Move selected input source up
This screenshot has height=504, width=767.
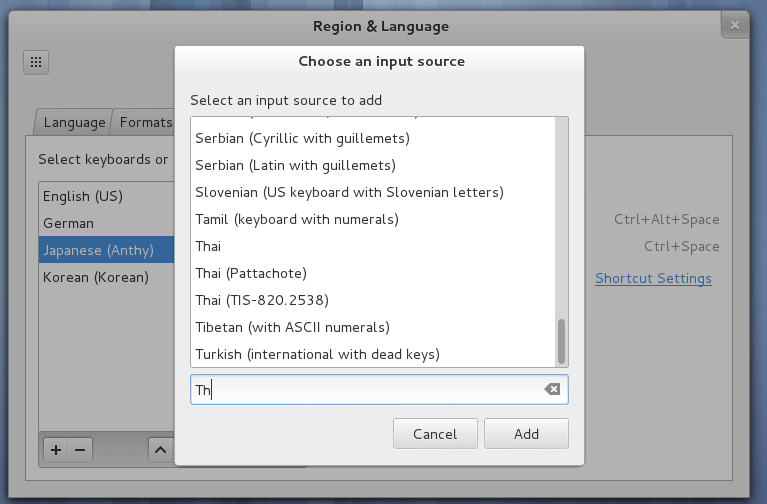[160, 450]
